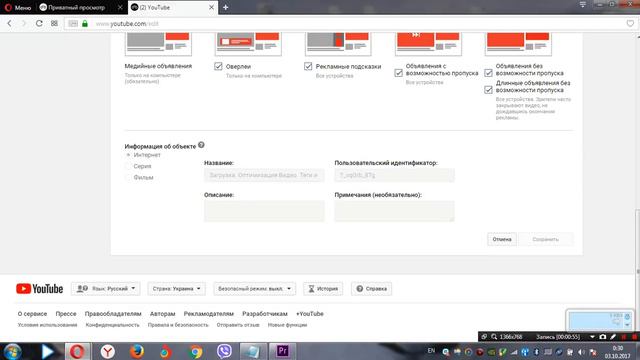Toggle the Рекламные подсказки checkbox

308,66
